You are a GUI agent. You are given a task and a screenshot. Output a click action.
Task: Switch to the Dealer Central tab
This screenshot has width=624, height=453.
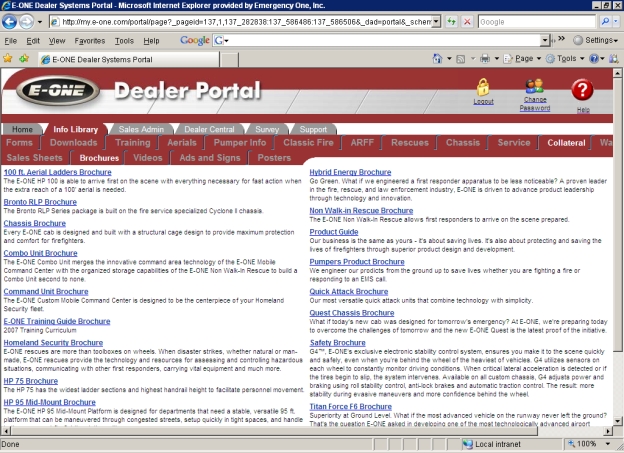[209, 129]
